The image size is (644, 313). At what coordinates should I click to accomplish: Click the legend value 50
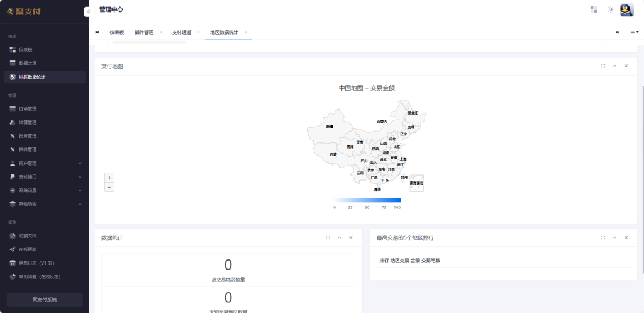coord(367,208)
